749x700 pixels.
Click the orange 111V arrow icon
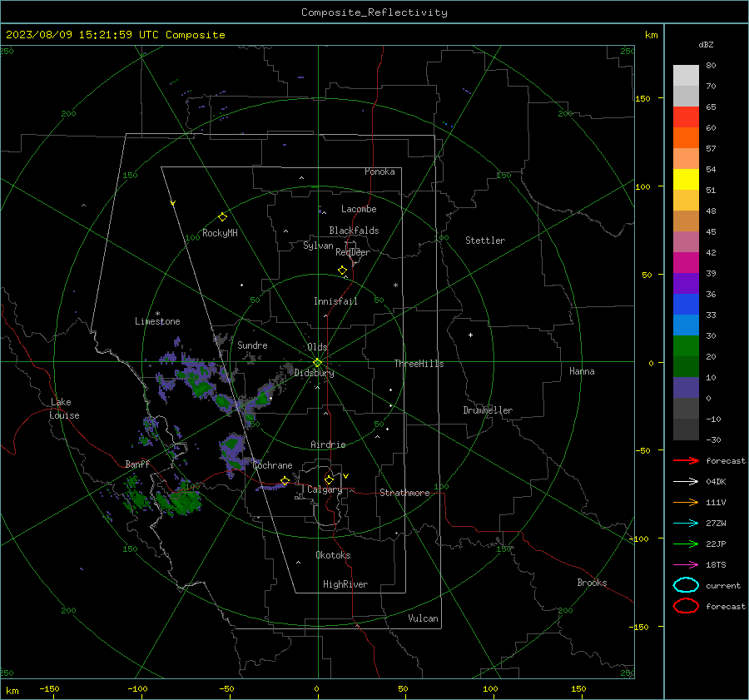tap(686, 502)
